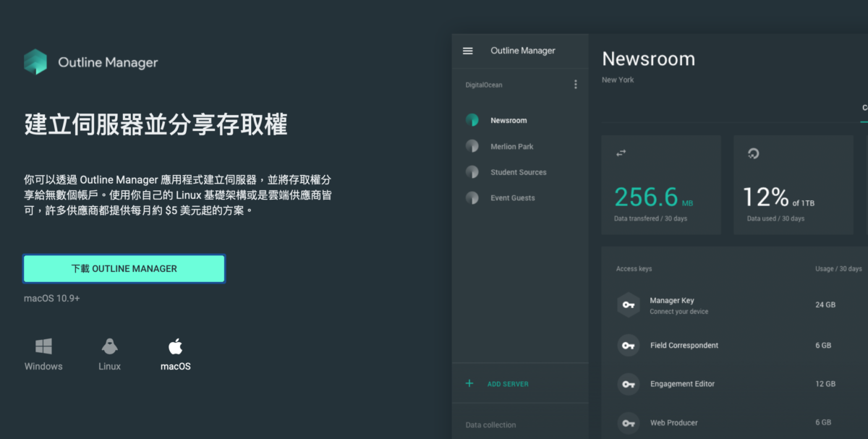The width and height of the screenshot is (868, 439).
Task: Open the hamburger menu in Outline Manager
Action: (x=468, y=51)
